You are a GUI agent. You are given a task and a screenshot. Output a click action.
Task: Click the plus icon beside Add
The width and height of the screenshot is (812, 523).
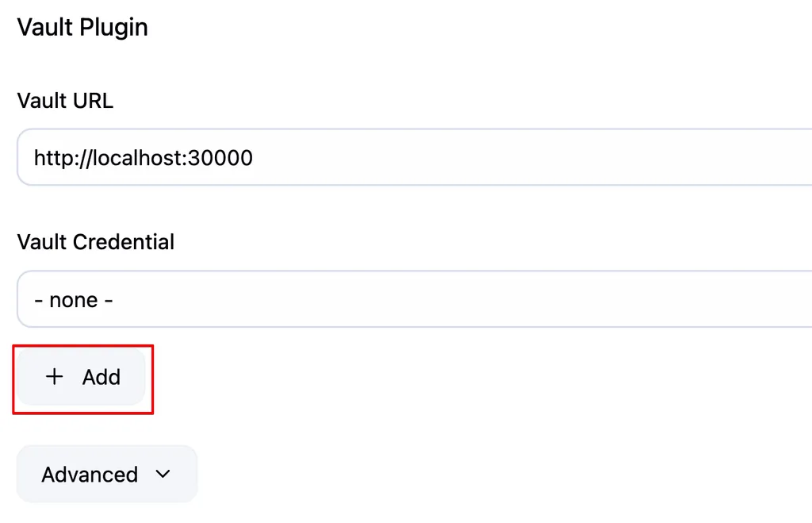tap(55, 377)
